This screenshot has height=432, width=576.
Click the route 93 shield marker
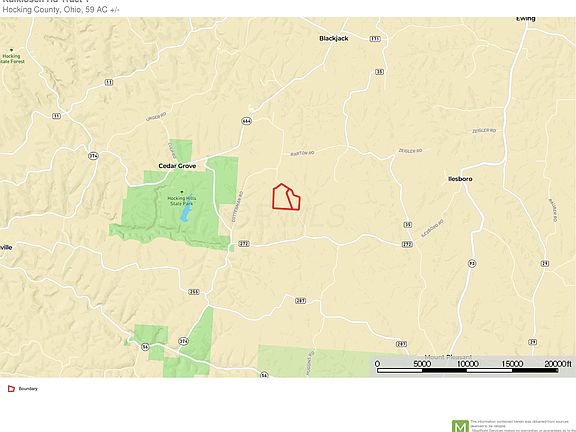tap(472, 263)
